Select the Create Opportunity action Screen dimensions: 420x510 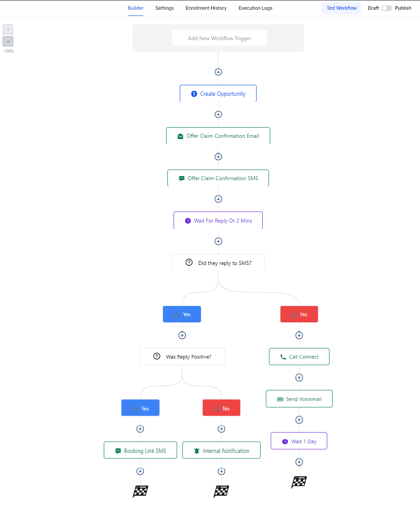[x=218, y=94]
